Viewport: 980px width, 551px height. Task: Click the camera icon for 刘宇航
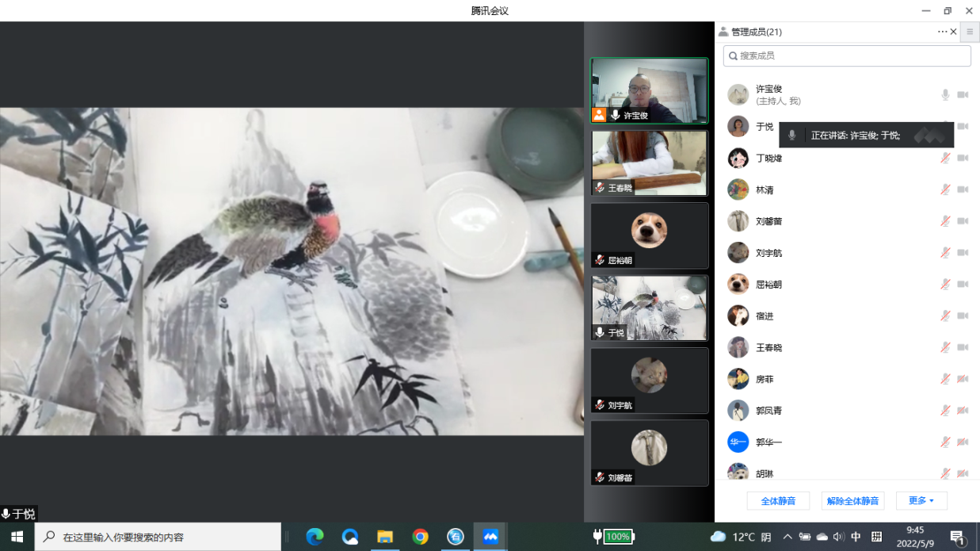click(x=963, y=253)
